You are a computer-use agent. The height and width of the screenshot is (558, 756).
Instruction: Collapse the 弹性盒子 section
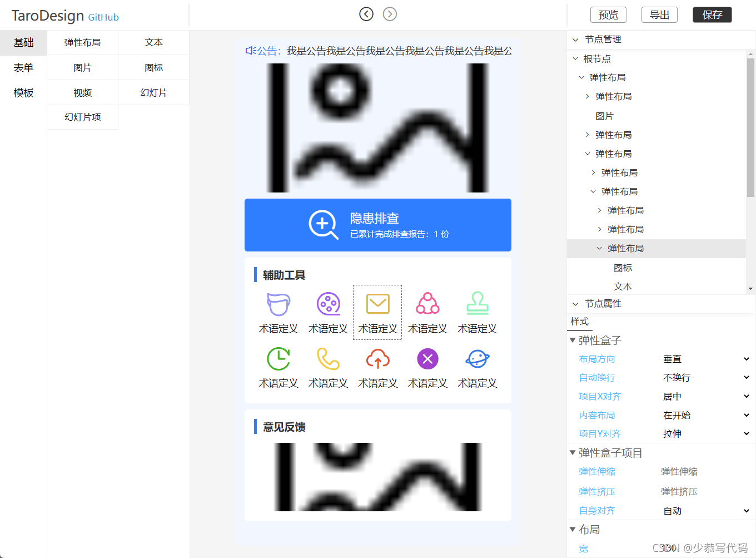(573, 340)
